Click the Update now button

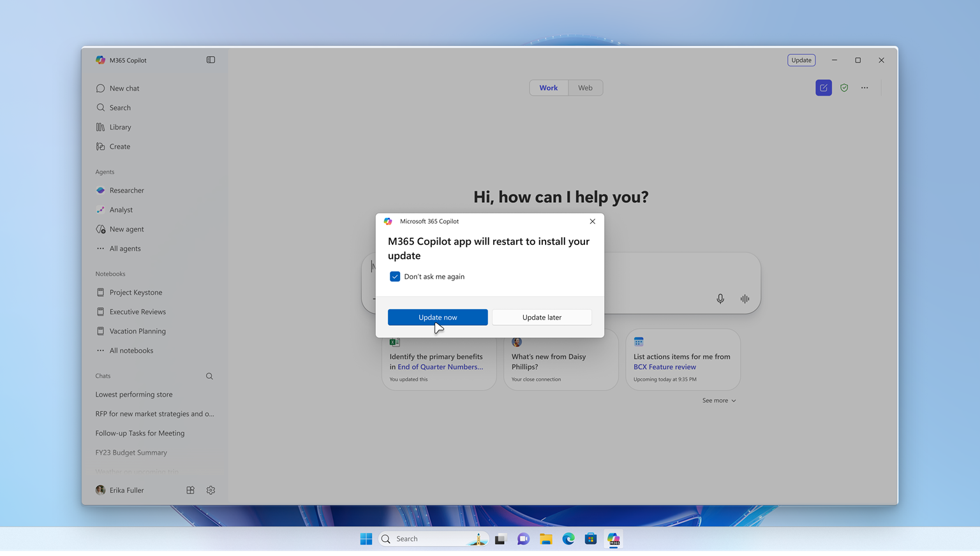[x=438, y=317]
